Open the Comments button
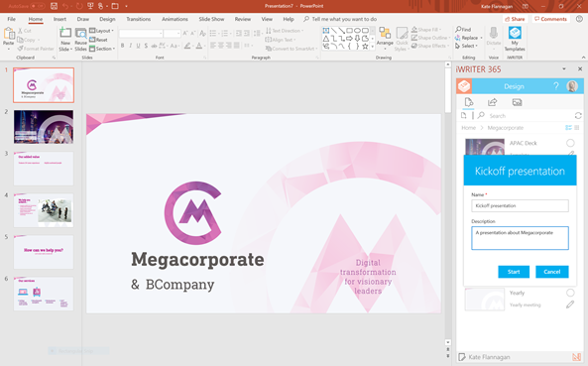Screen dimensions: 588x366 550,19
